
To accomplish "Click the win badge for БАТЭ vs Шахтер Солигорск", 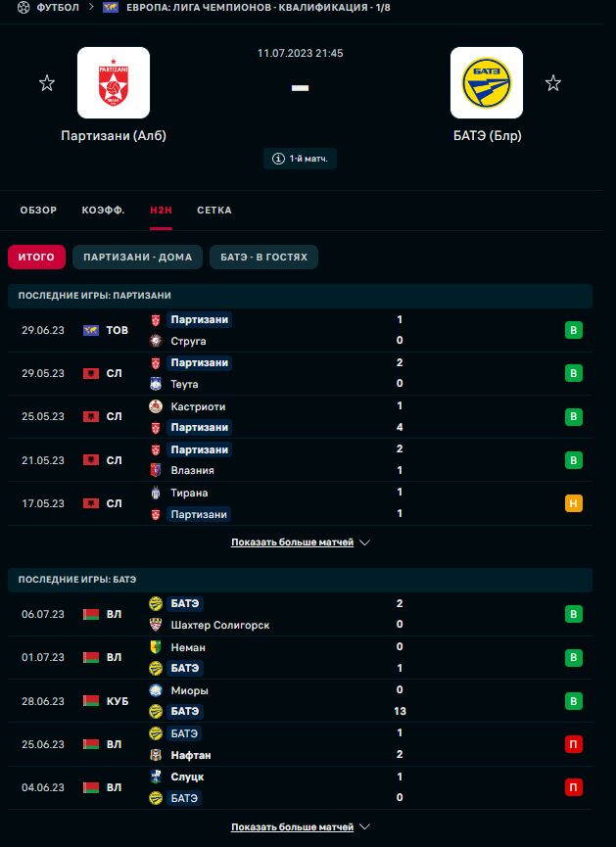I will (574, 614).
